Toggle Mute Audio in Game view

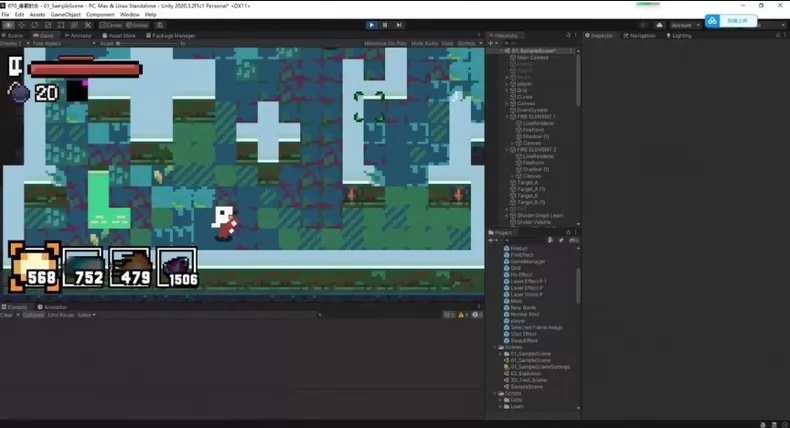tap(424, 43)
